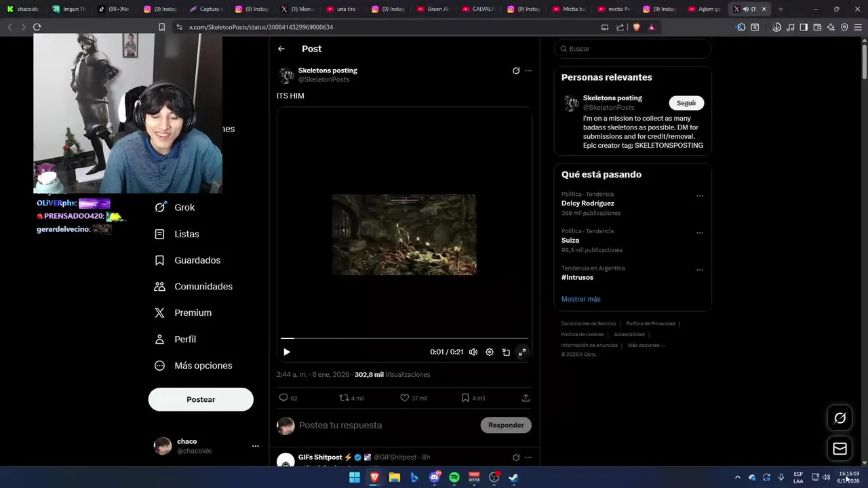
Task: Like the post with 37 mil likes
Action: [413, 398]
